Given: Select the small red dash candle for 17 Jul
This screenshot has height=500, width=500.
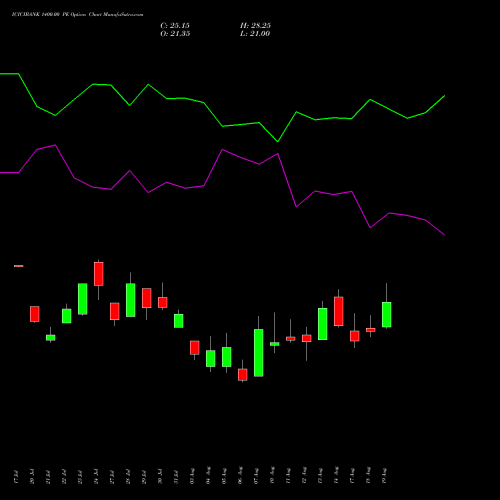Looking at the screenshot, I should (x=19, y=266).
